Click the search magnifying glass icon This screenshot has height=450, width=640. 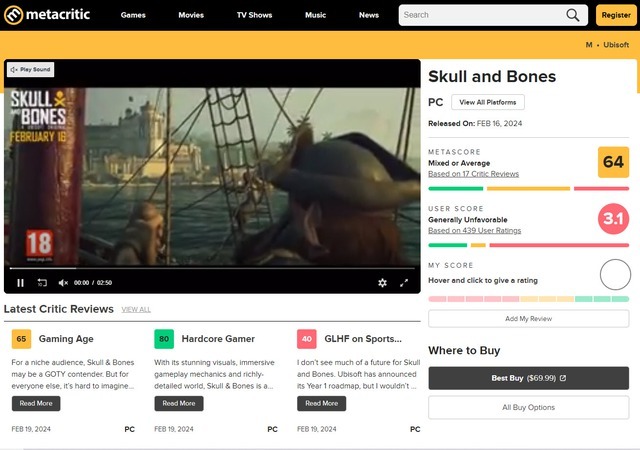[x=573, y=15]
